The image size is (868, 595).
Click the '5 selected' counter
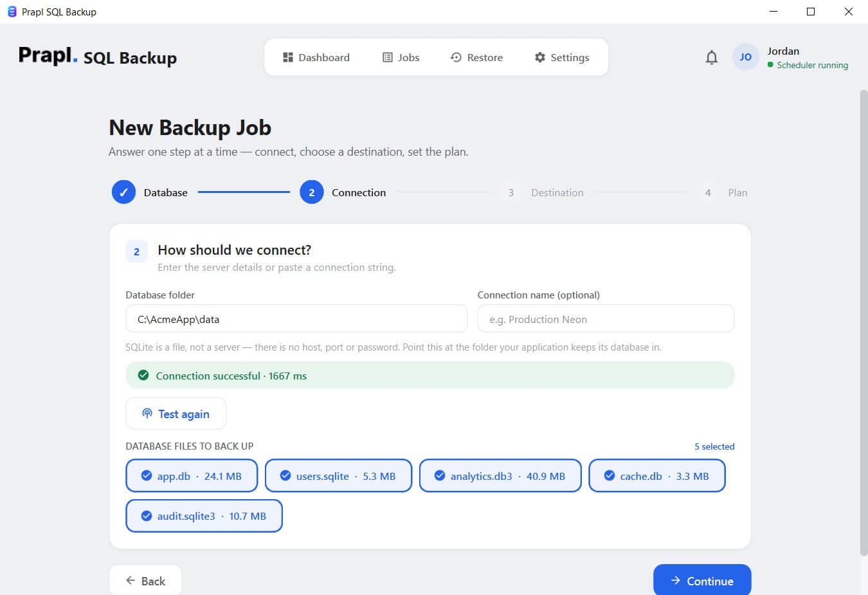tap(714, 446)
